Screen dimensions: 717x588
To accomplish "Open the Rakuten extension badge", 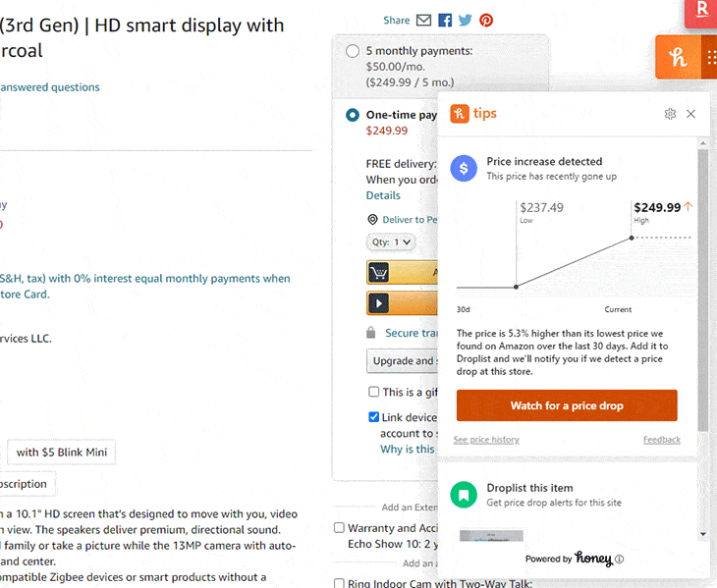I will 701,13.
